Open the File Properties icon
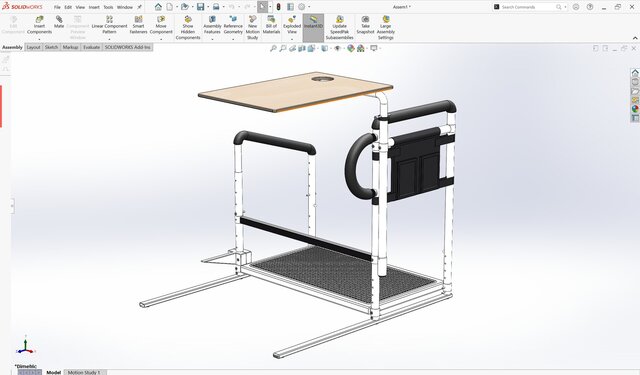 [290, 7]
